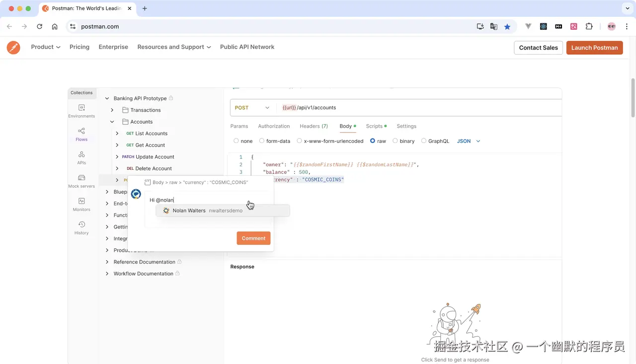Screen dimensions: 636x364
Task: Open the POST method dropdown
Action: coord(251,108)
